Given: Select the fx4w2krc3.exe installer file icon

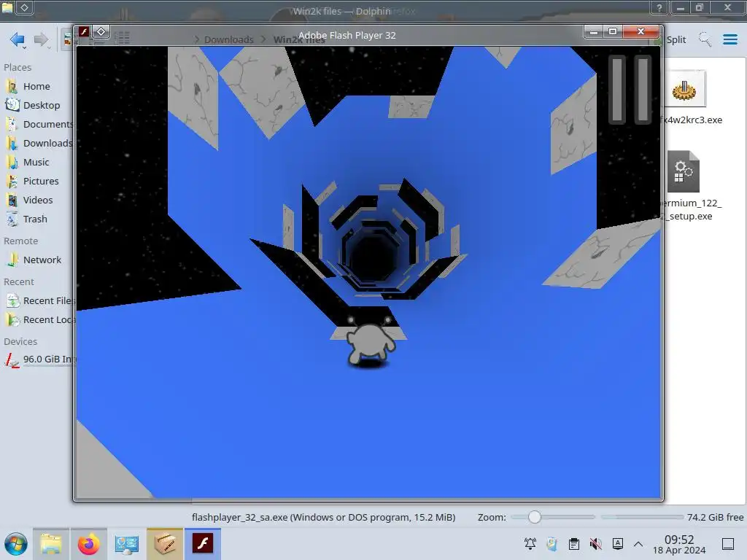Looking at the screenshot, I should (684, 90).
